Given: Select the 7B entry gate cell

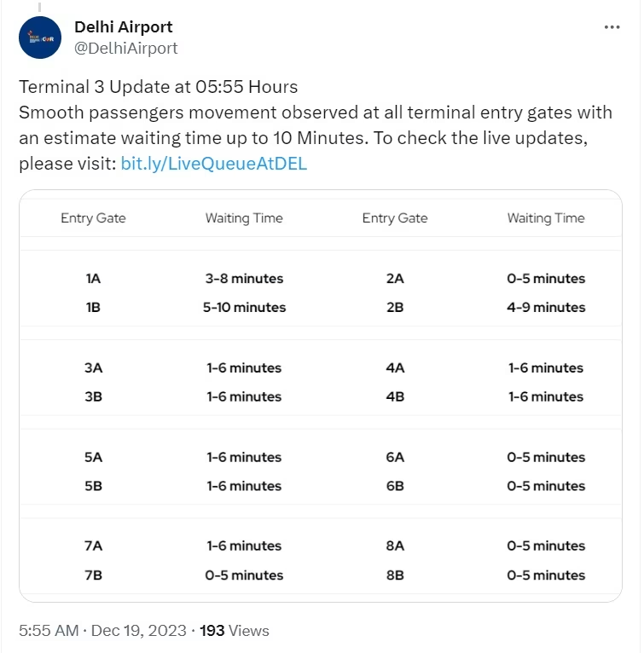Looking at the screenshot, I should pos(93,575).
